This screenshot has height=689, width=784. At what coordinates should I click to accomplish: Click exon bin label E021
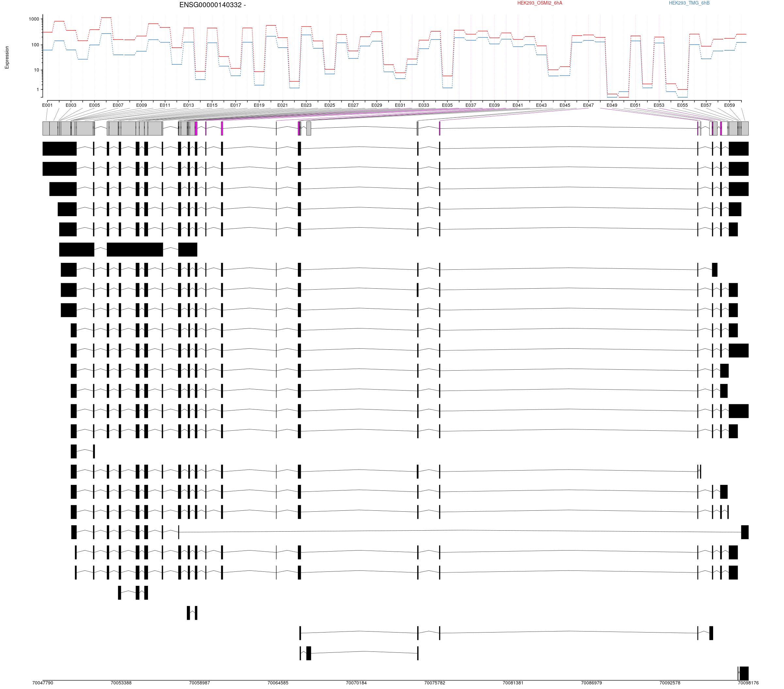pos(283,105)
